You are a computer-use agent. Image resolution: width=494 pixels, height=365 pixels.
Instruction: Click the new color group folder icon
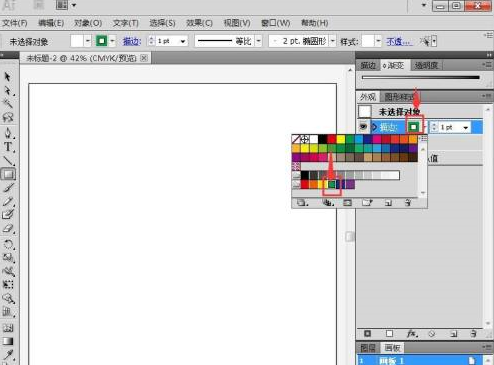click(367, 203)
